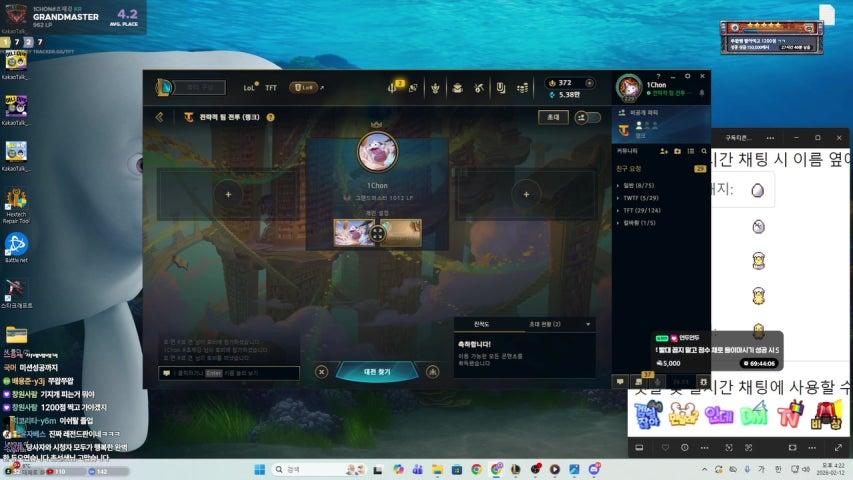Click the X cancel lobby button

tap(322, 372)
